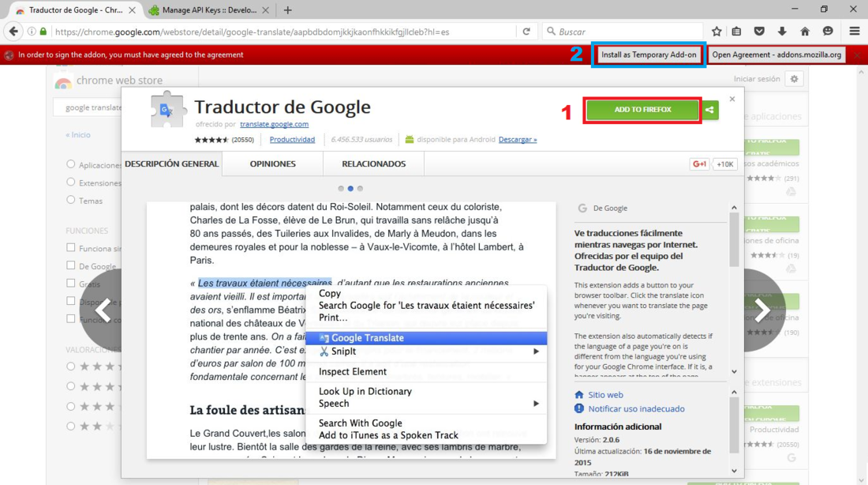Viewport: 868px width, 485px height.
Task: Switch to the Manage API Keys browser tab
Action: (x=209, y=10)
